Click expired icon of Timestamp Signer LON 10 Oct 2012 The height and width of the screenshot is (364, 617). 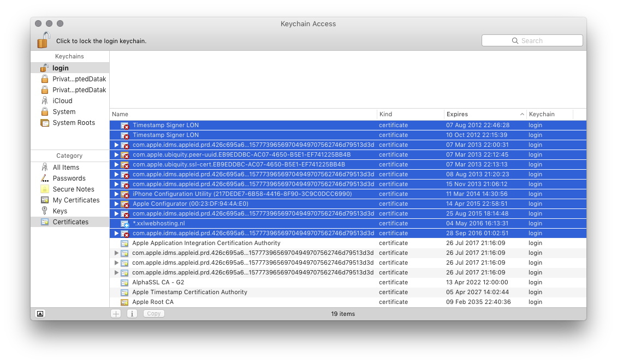124,135
